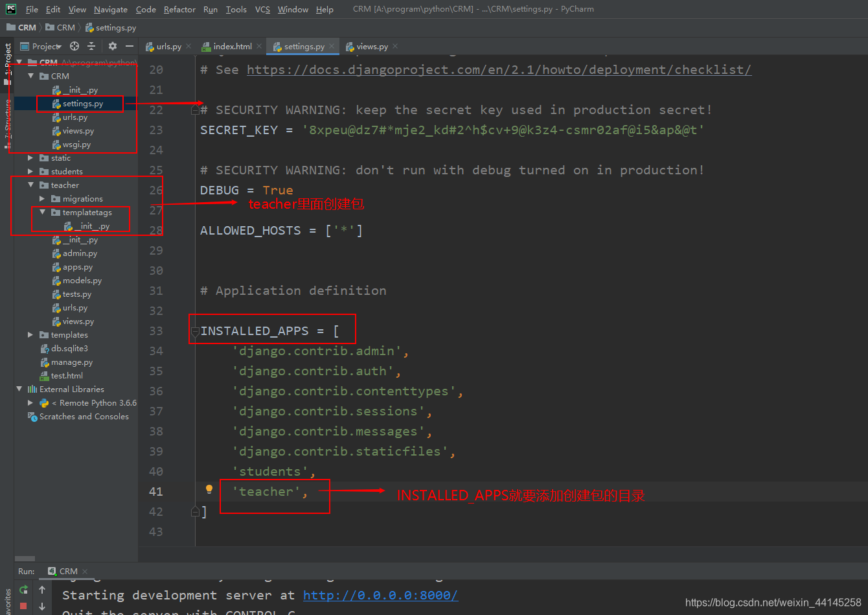Open the development server URL link
The height and width of the screenshot is (615, 868).
[x=380, y=595]
